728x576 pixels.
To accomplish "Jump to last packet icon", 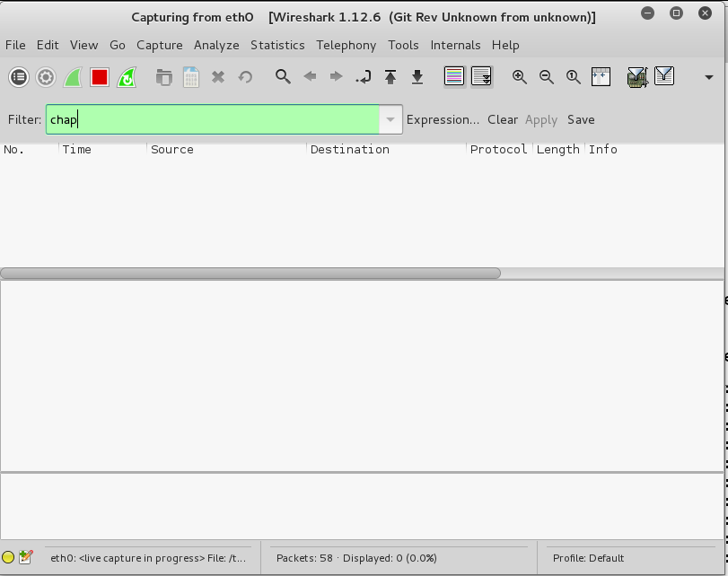I will (x=417, y=76).
